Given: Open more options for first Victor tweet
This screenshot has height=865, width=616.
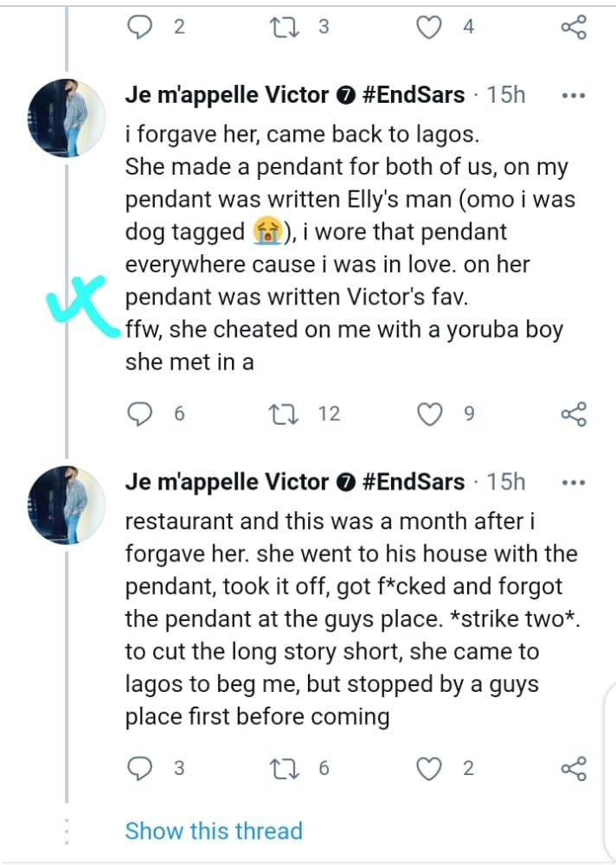Looking at the screenshot, I should [574, 95].
